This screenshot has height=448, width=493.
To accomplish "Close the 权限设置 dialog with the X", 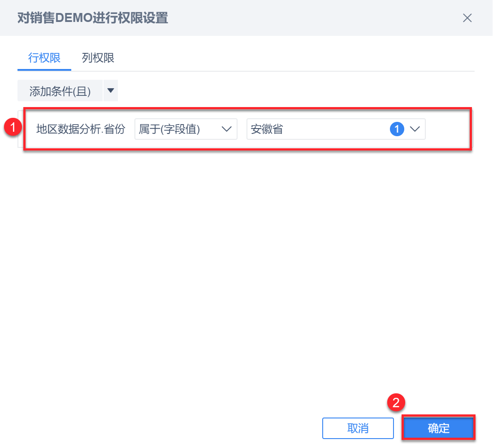I will pos(467,18).
